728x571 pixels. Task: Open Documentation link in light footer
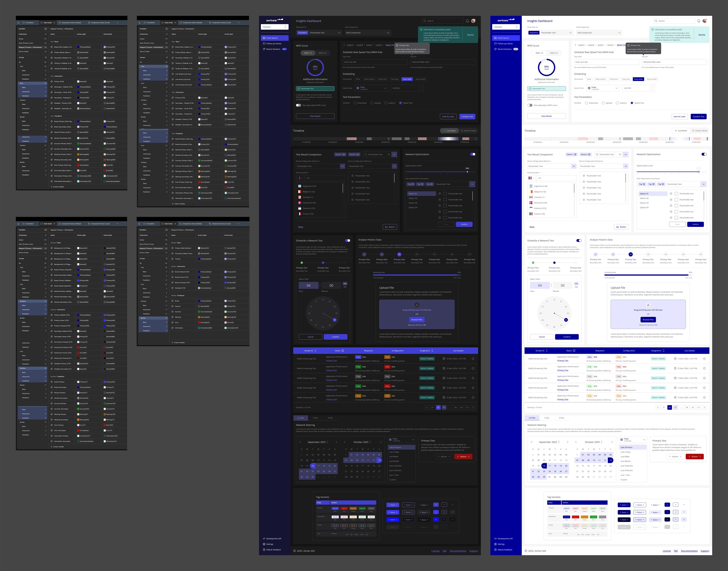coord(689,551)
